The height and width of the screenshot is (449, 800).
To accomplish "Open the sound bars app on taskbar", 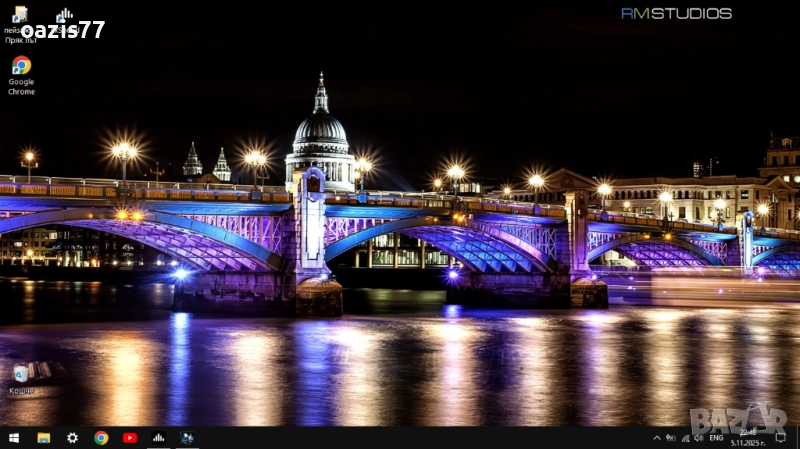I will 158,438.
